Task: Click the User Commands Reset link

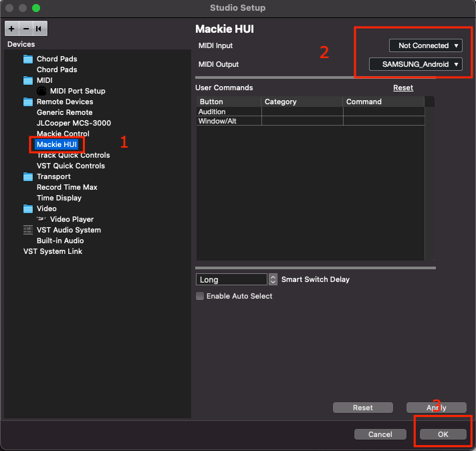Action: (x=402, y=88)
